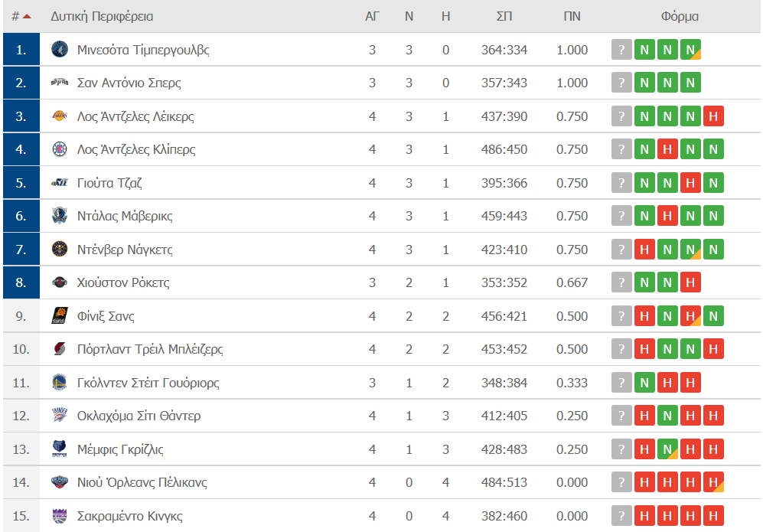Click the Utah Jazz logo icon
Viewport: 763px width, 532px height.
pyautogui.click(x=60, y=183)
